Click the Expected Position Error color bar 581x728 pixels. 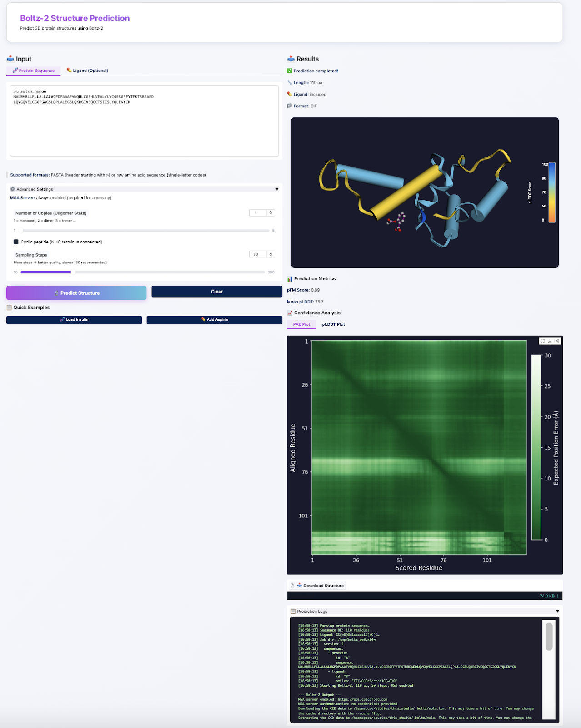536,447
